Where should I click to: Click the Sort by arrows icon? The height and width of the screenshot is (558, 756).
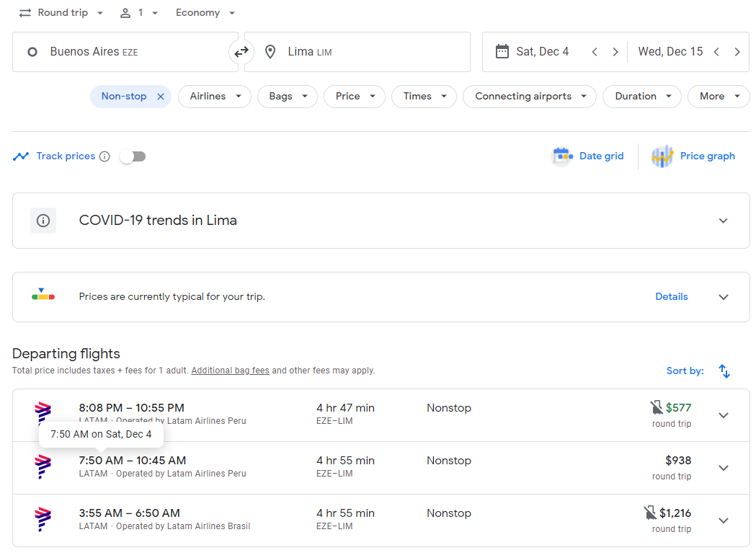[x=724, y=371]
